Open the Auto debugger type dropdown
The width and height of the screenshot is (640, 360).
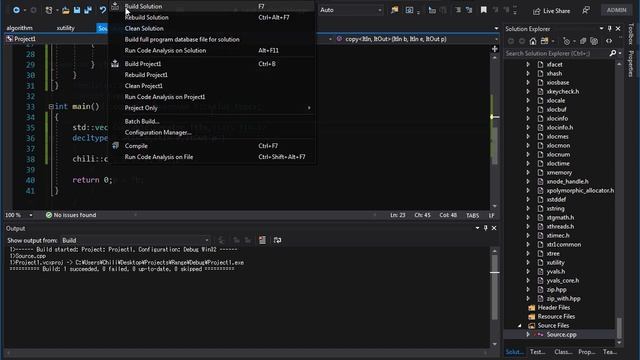[x=351, y=10]
